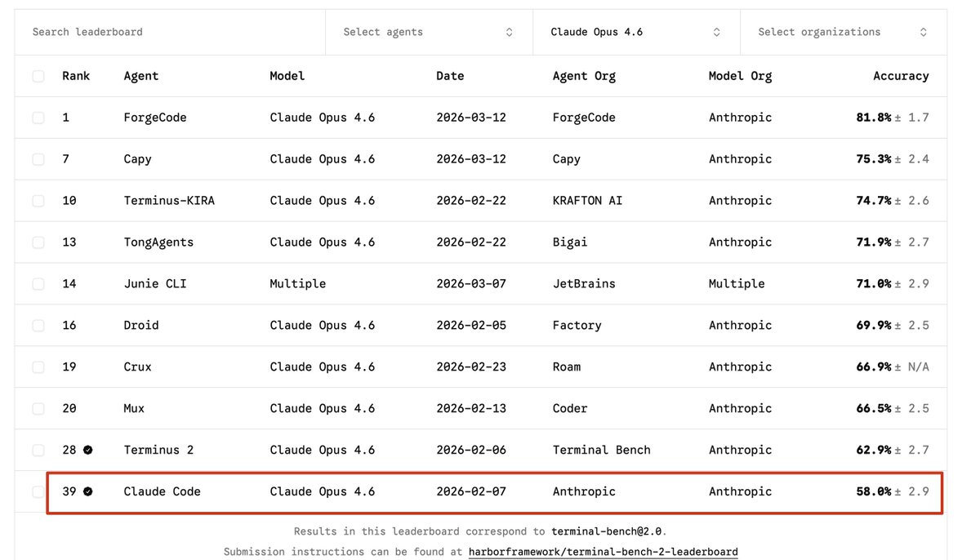
Task: Click the TongAgents agent name
Action: 158,242
